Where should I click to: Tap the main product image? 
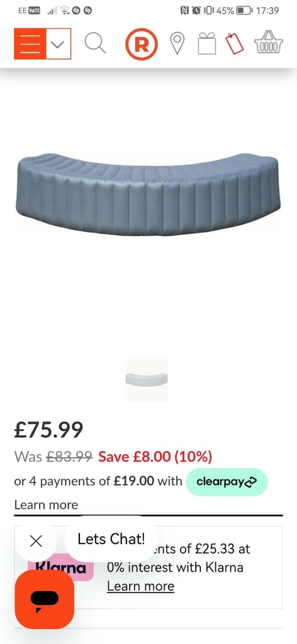point(148,195)
